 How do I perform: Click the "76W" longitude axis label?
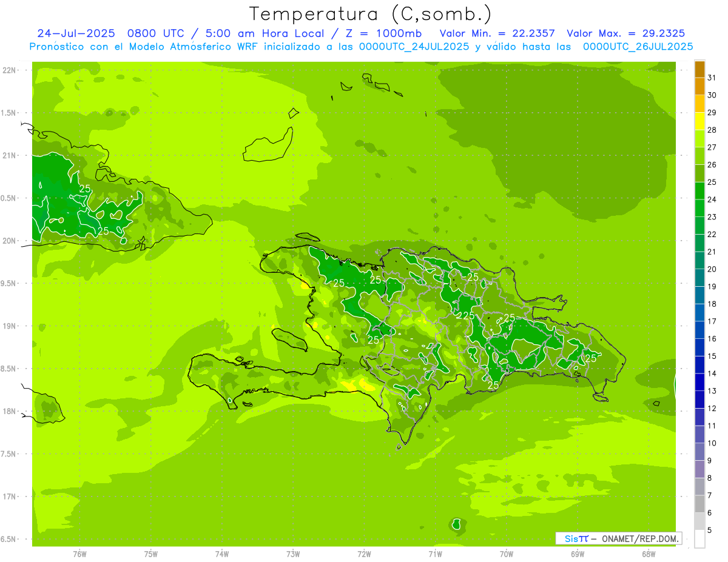pyautogui.click(x=79, y=554)
